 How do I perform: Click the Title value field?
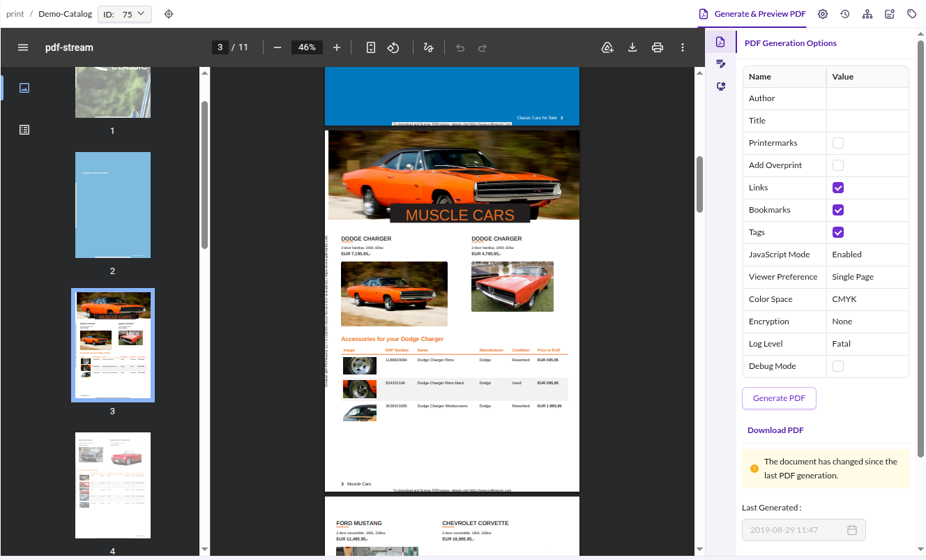tap(867, 121)
